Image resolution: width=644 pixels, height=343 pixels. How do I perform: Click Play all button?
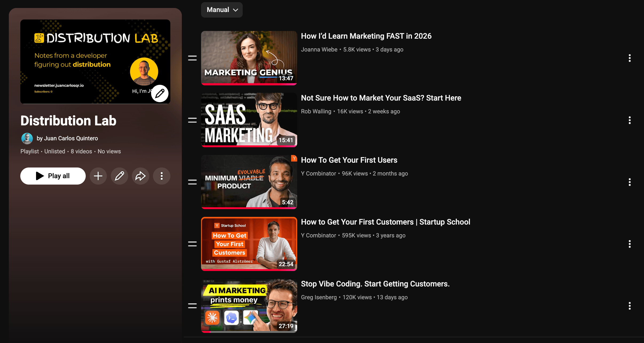(53, 176)
